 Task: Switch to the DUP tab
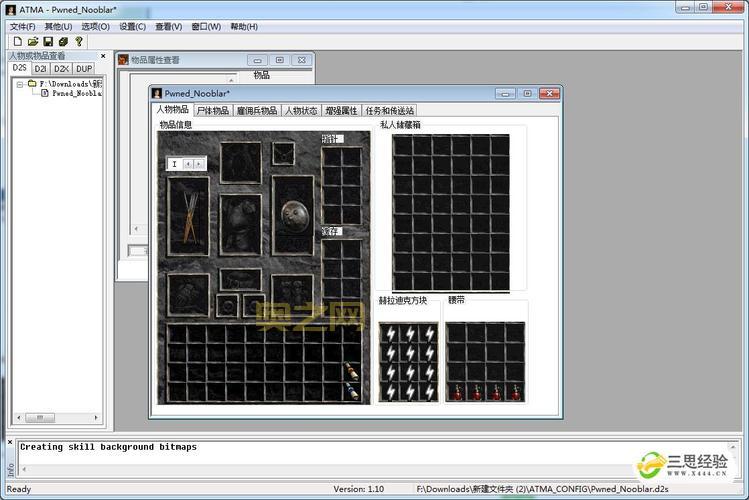coord(85,69)
